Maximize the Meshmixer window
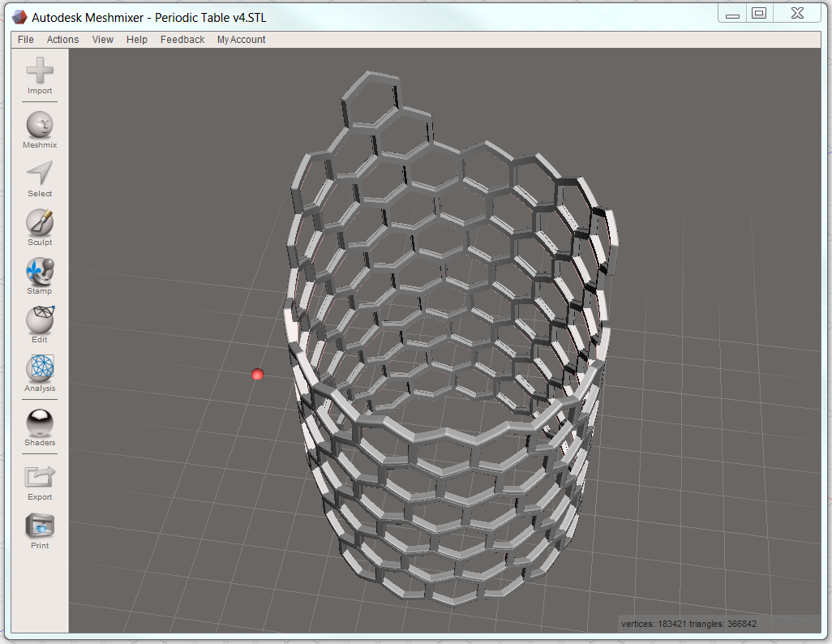 [x=759, y=14]
